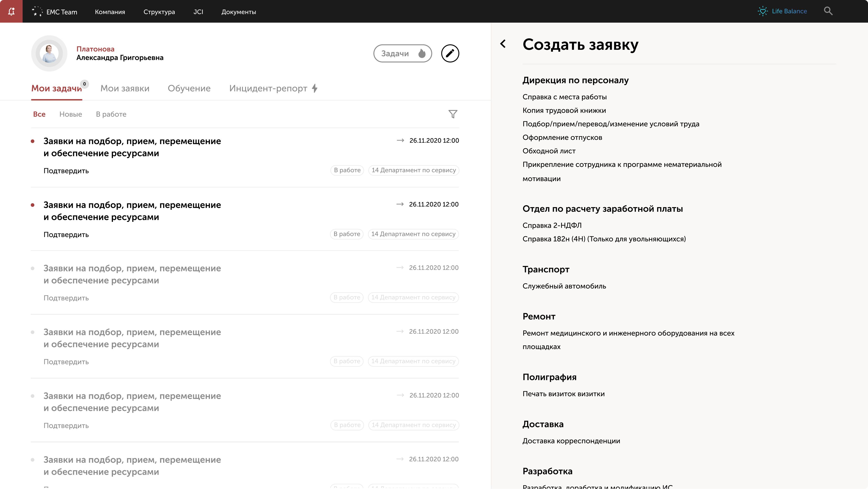Open the Документы menu item

click(x=239, y=12)
